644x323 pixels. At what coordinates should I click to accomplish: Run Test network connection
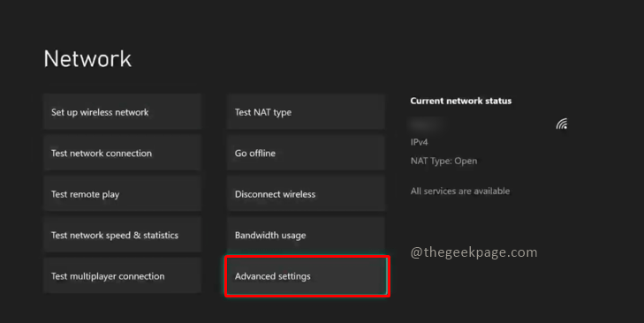point(123,153)
